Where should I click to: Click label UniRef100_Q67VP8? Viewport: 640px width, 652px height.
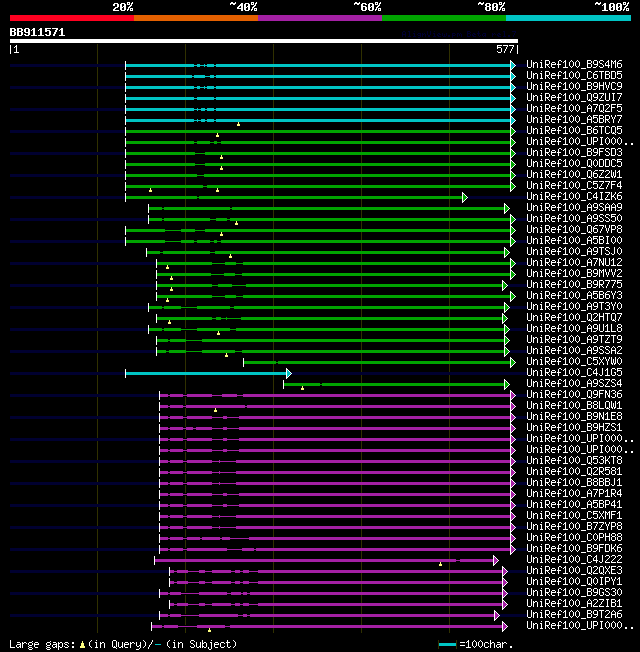[x=574, y=230]
